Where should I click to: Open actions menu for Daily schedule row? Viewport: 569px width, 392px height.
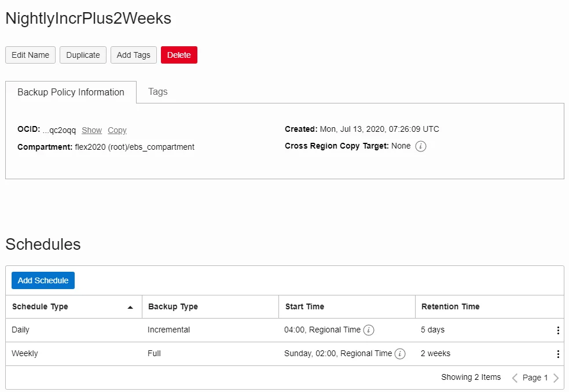[558, 330]
